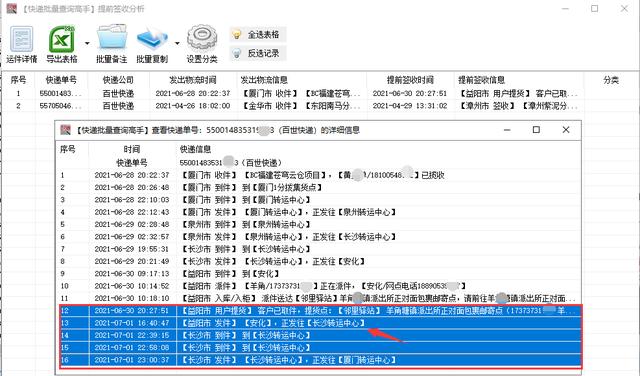Select detail row 16 正发往厦门转运中心
The height and width of the screenshot is (376, 640).
click(x=320, y=360)
